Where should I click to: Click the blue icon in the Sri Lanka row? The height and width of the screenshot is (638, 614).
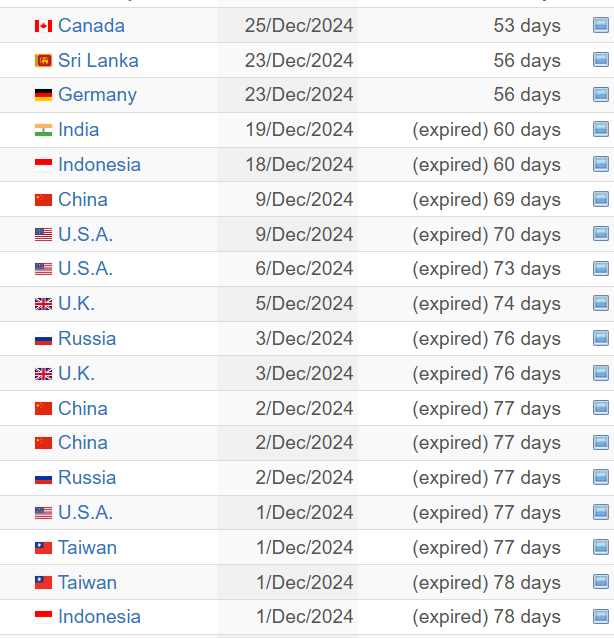click(x=601, y=60)
